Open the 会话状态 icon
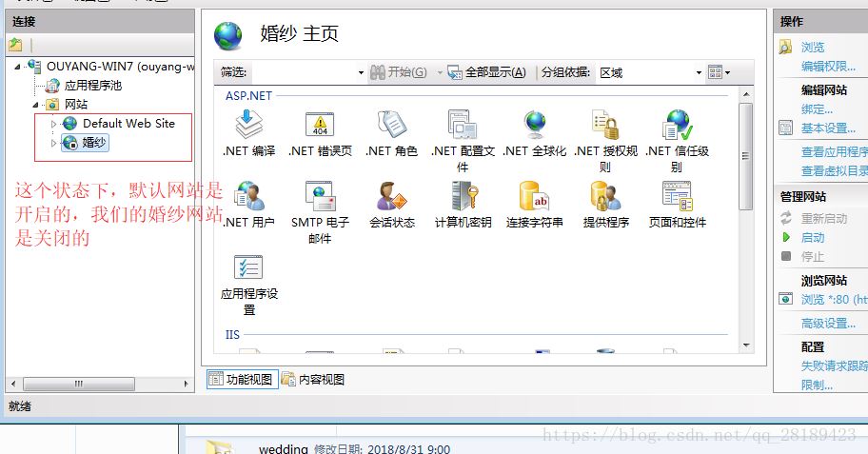This screenshot has height=454, width=868. point(391,197)
